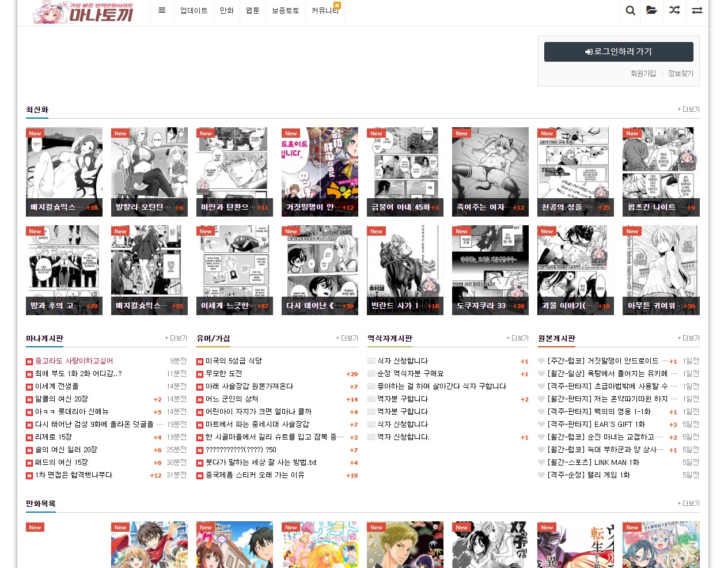Select the 원본게시판 section heading
The height and width of the screenshot is (568, 728).
[x=557, y=339]
